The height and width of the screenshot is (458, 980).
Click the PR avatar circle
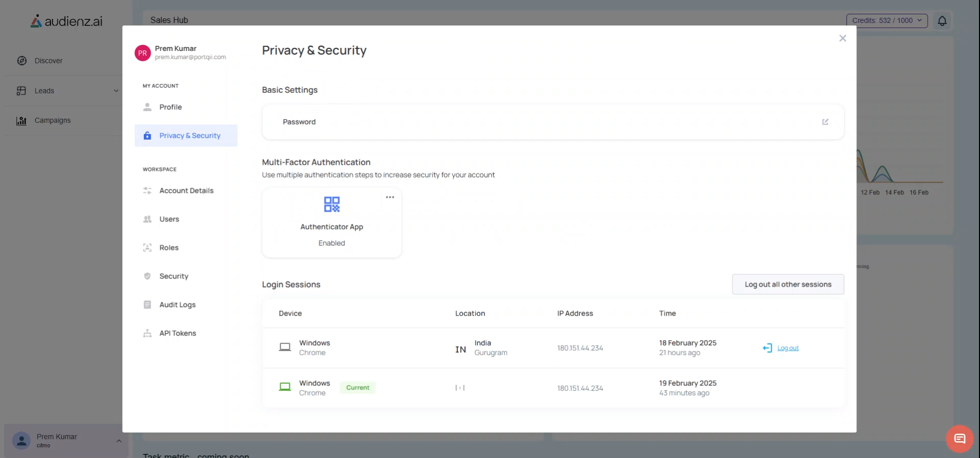click(x=142, y=53)
